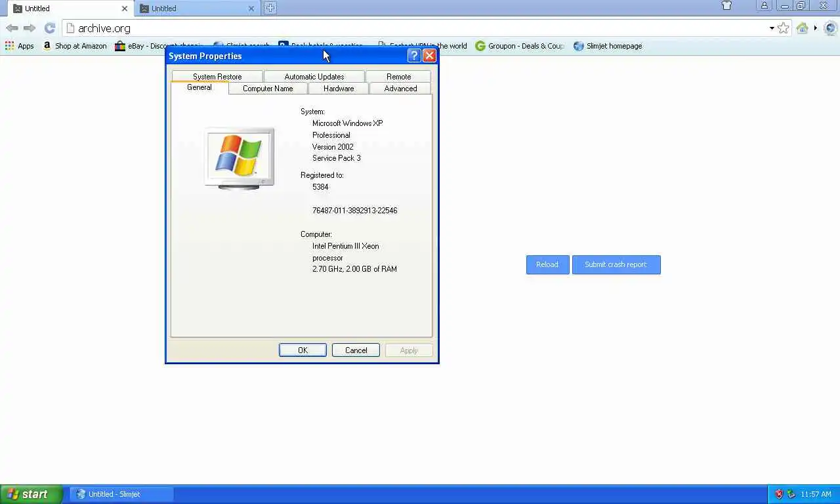Click the Reload button on the crashed page
This screenshot has width=840, height=504.
[547, 264]
